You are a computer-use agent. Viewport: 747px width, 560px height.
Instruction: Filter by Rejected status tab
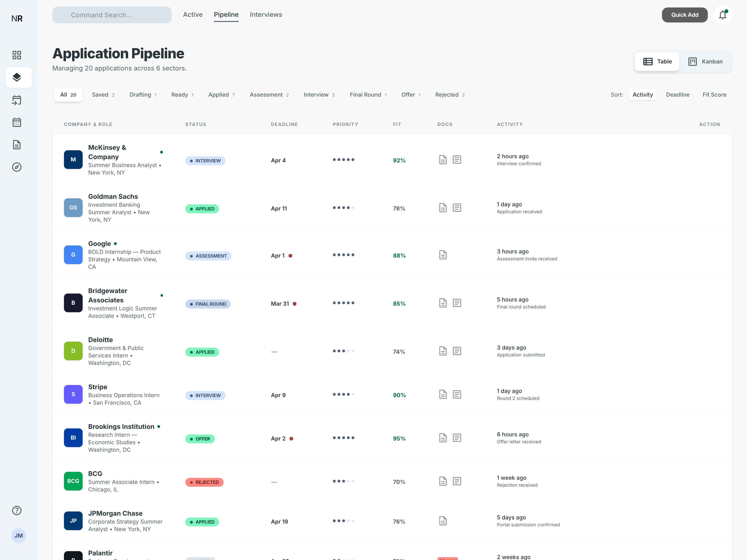(449, 94)
